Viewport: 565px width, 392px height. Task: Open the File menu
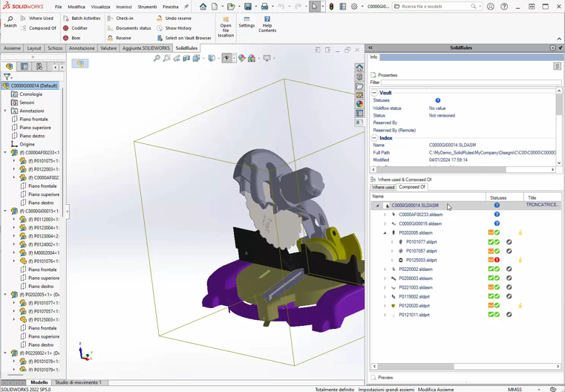click(59, 7)
